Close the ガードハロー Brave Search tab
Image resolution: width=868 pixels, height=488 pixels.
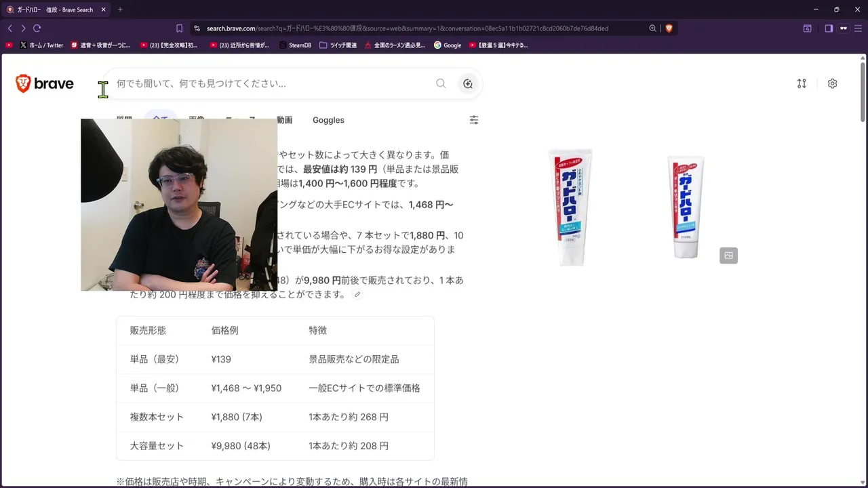pos(104,9)
